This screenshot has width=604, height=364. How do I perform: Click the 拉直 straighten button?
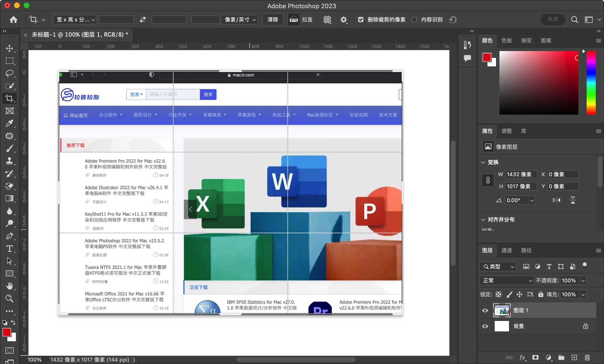point(301,20)
